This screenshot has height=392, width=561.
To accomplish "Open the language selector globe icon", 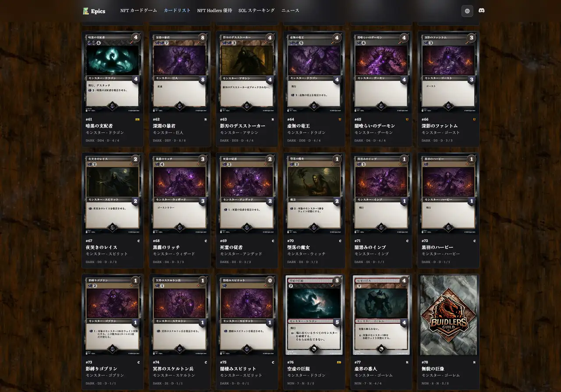I will [x=467, y=11].
